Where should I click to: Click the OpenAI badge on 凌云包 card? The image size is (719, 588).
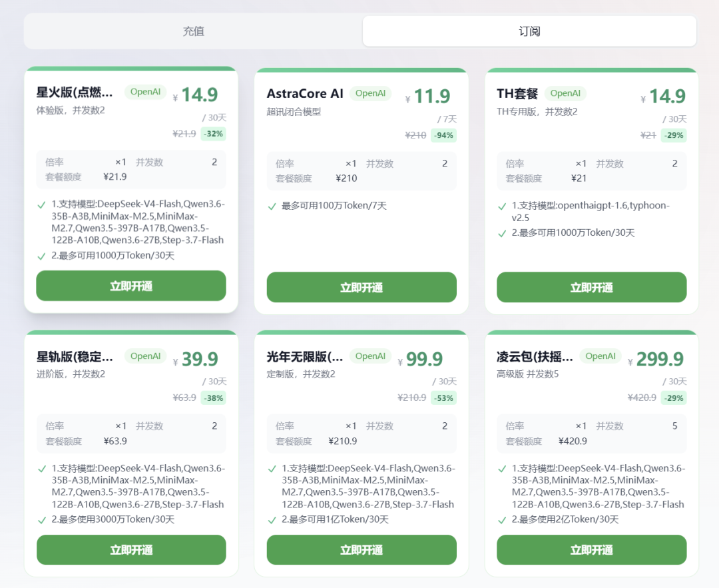(600, 356)
